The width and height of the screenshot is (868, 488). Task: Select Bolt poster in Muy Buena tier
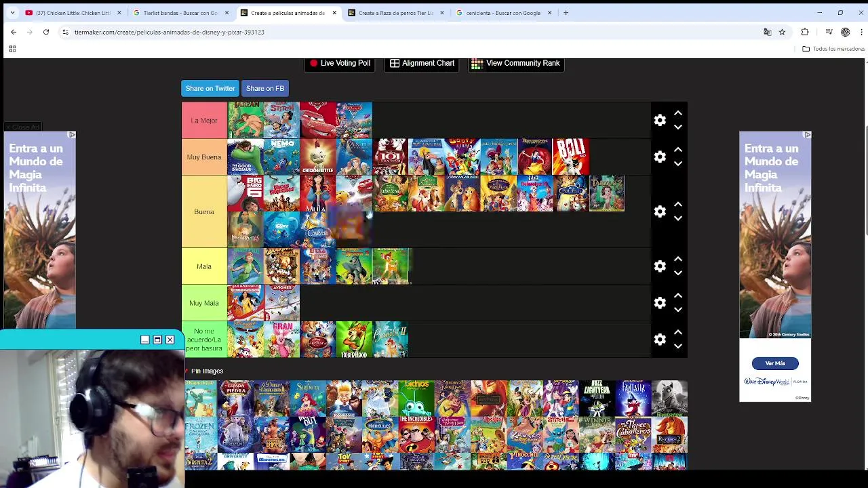571,157
